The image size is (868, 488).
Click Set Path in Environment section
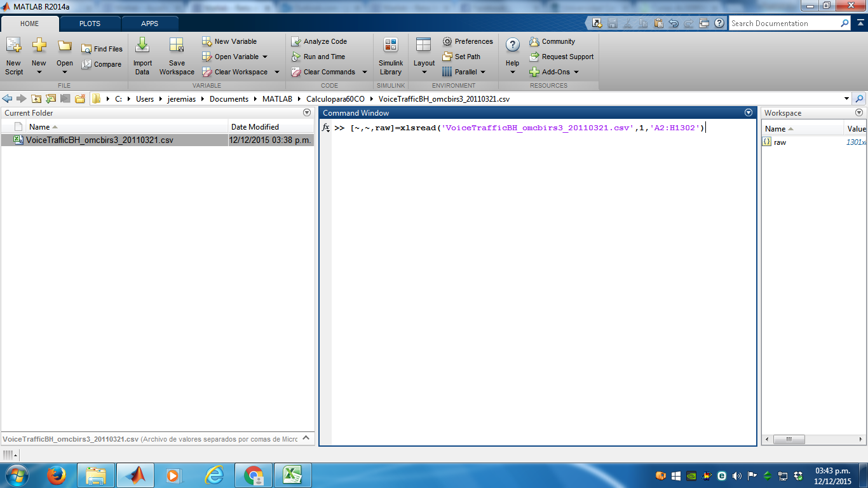[x=461, y=57]
